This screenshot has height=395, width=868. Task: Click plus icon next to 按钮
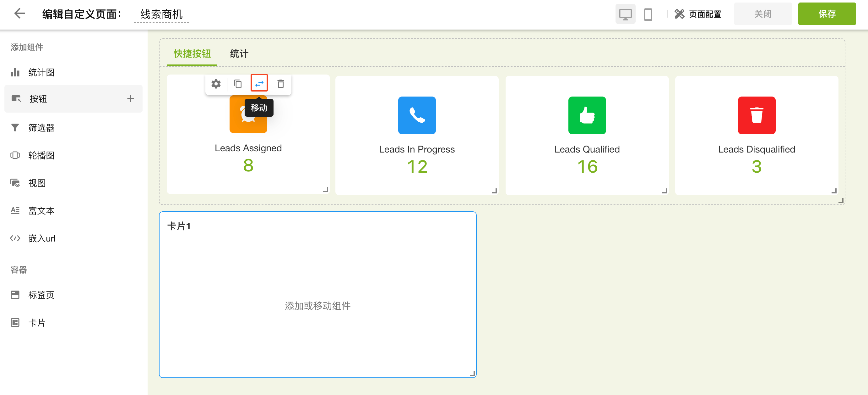pos(130,98)
